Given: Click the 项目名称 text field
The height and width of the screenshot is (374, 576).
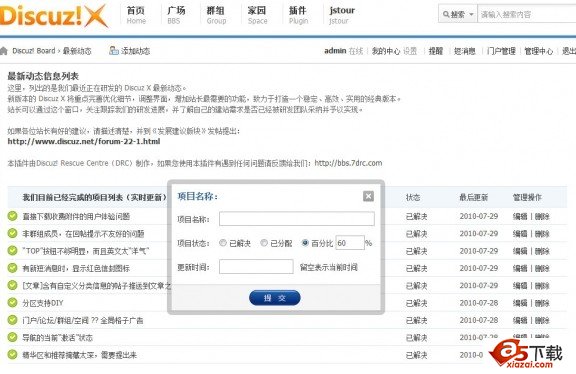Looking at the screenshot, I should point(297,219).
